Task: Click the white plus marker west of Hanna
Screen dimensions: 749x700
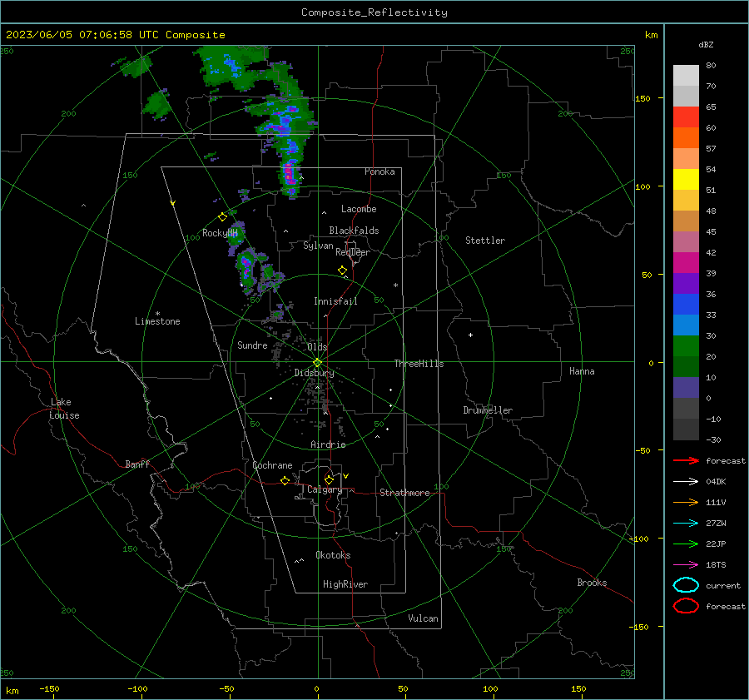Action: coord(470,335)
